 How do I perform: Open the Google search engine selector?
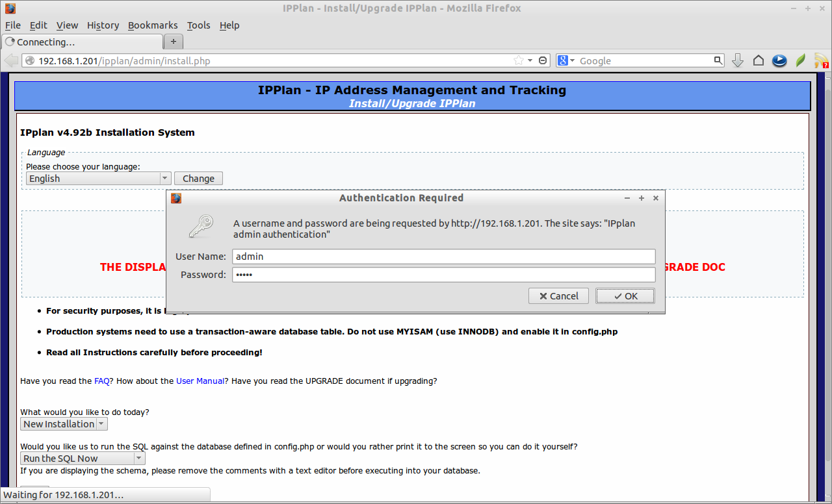566,60
